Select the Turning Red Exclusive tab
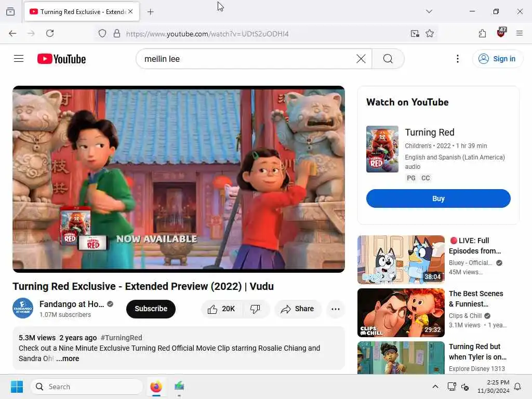 tap(82, 11)
